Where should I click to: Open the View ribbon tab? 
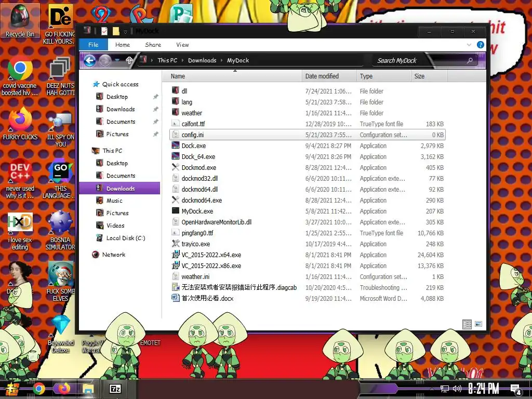(x=182, y=45)
